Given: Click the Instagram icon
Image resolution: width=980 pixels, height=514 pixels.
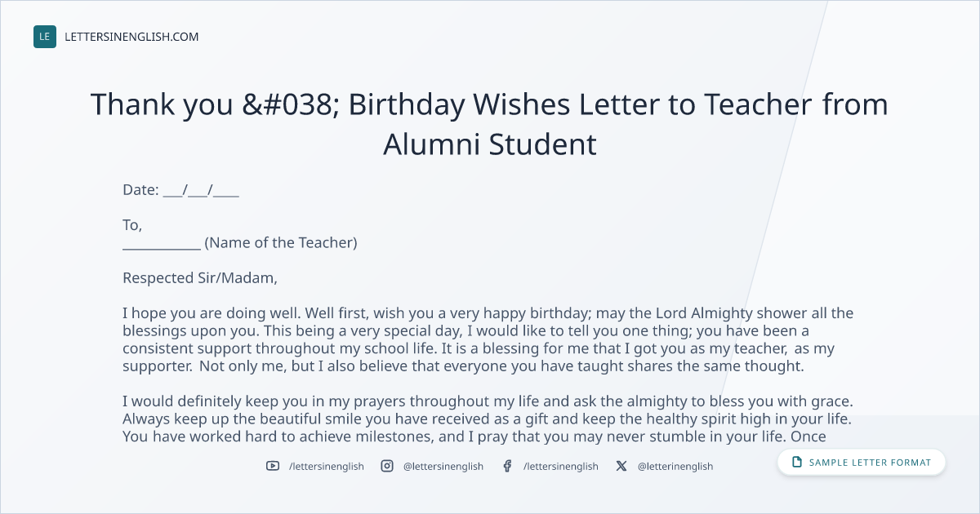Looking at the screenshot, I should tap(387, 466).
